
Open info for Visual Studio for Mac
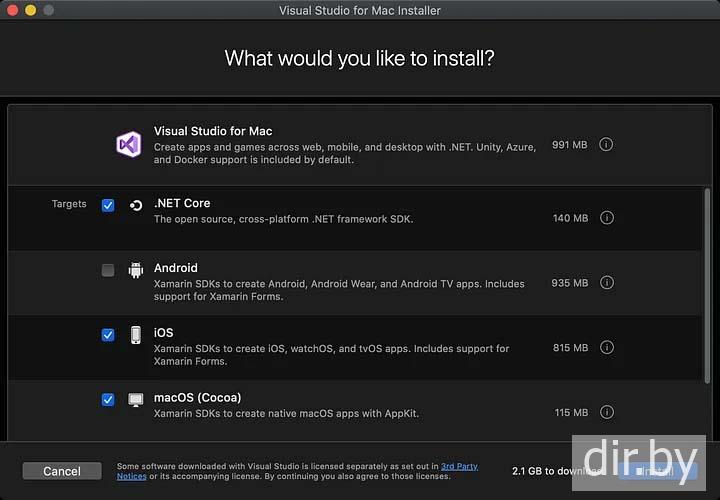tap(606, 145)
